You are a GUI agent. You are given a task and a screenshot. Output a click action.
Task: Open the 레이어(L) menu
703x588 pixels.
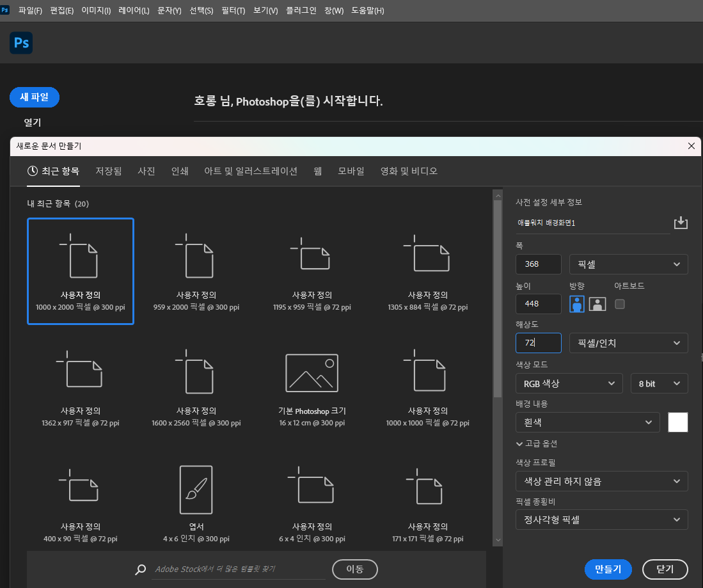click(134, 10)
